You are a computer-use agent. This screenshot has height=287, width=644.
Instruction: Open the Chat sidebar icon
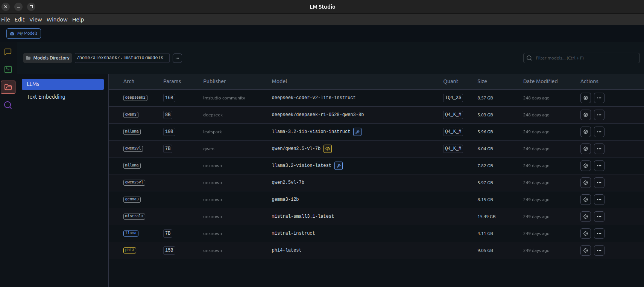pyautogui.click(x=8, y=52)
